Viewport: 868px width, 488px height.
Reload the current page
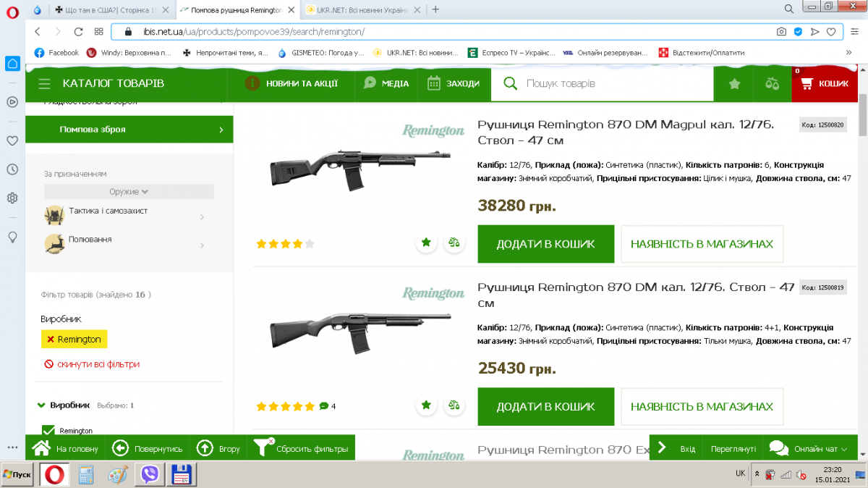tap(78, 32)
